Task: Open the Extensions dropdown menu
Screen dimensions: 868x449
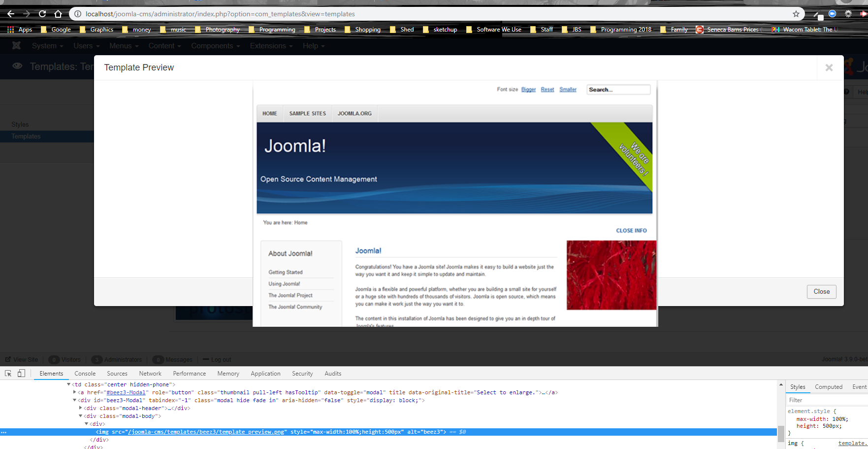Action: [271, 46]
